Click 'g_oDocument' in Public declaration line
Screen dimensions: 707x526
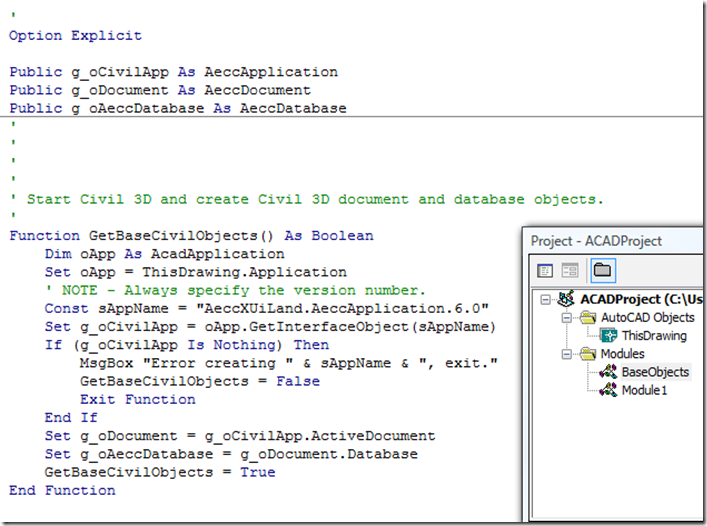[119, 90]
